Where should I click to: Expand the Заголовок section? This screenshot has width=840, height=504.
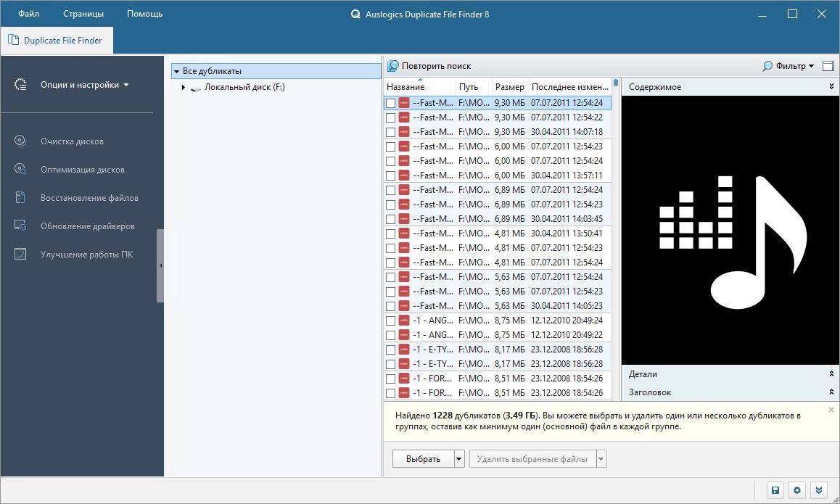point(831,392)
